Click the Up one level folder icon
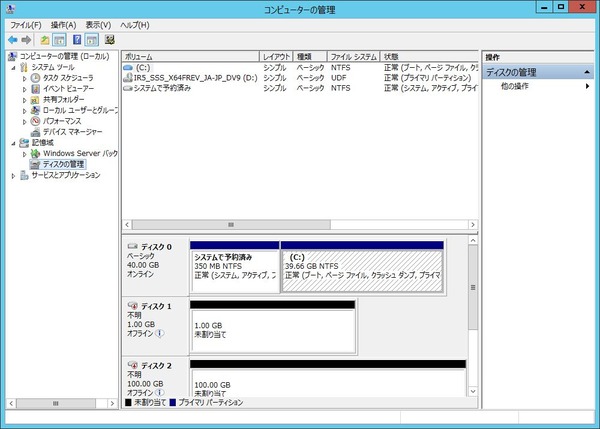The image size is (600, 429). click(45, 40)
